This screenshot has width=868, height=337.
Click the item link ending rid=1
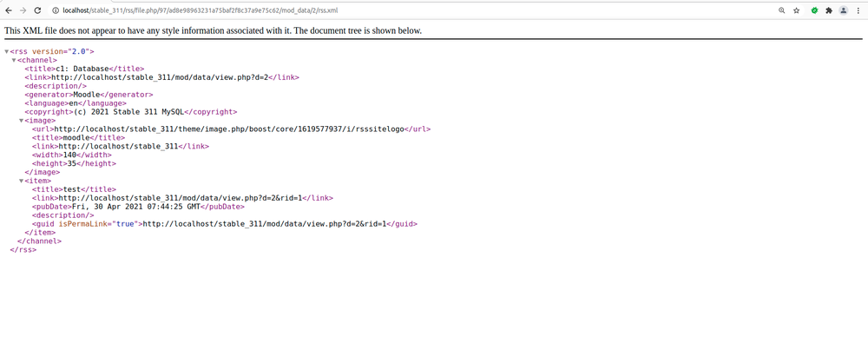(x=181, y=198)
